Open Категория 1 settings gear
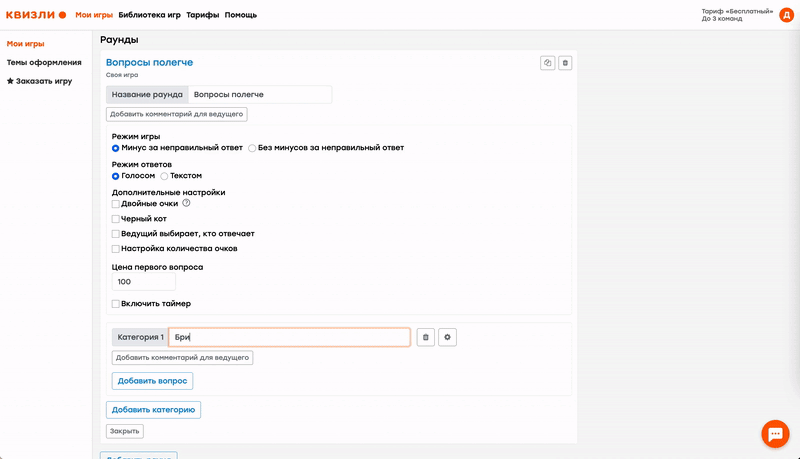 click(x=448, y=337)
